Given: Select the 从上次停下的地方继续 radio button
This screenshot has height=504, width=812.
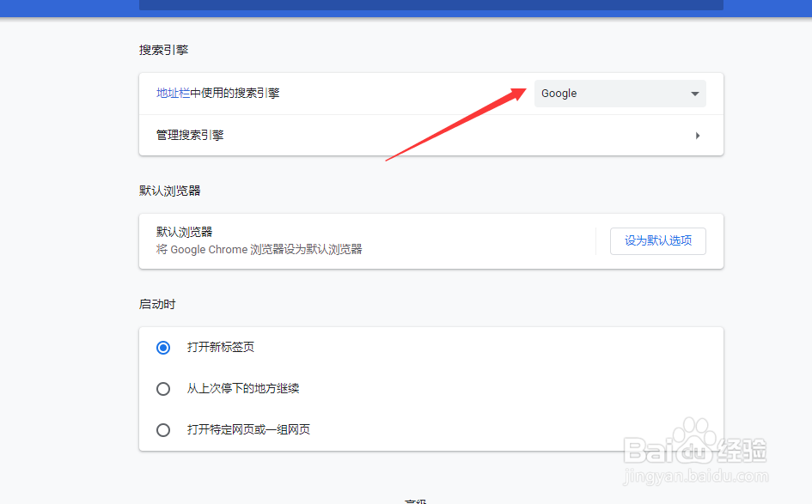Looking at the screenshot, I should [163, 389].
